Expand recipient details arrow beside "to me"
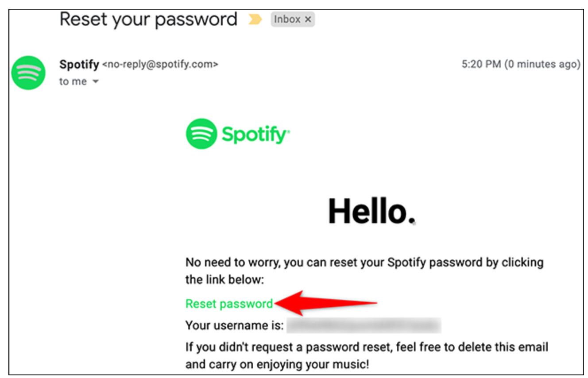588x378 pixels. point(96,82)
